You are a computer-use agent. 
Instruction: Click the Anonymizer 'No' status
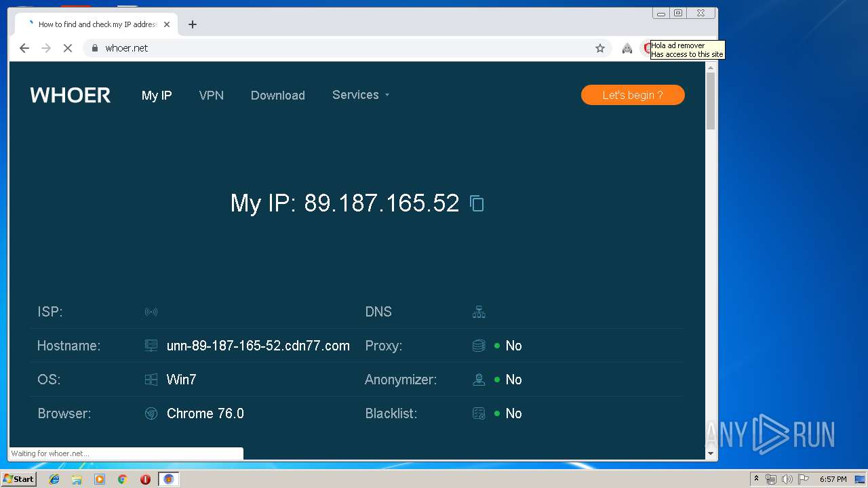(x=513, y=380)
